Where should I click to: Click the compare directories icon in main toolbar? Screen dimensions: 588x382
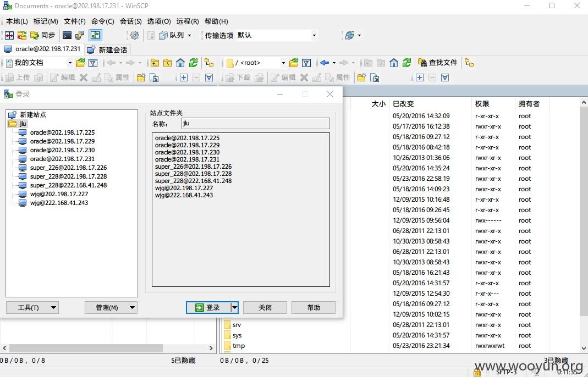coord(9,35)
